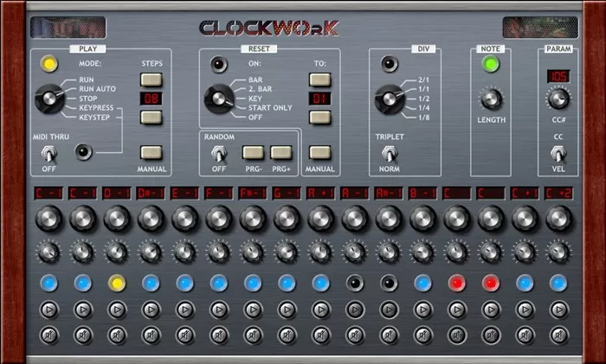Click the RUN AUTO mode label
Viewport: 606px width, 364px height.
coord(97,89)
